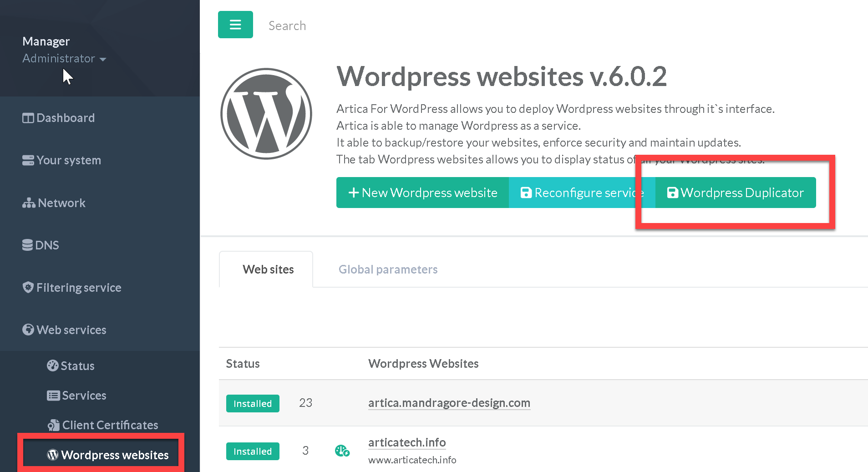Screen dimensions: 868x472
Task: Collapse the Web services menu
Action: (x=71, y=330)
